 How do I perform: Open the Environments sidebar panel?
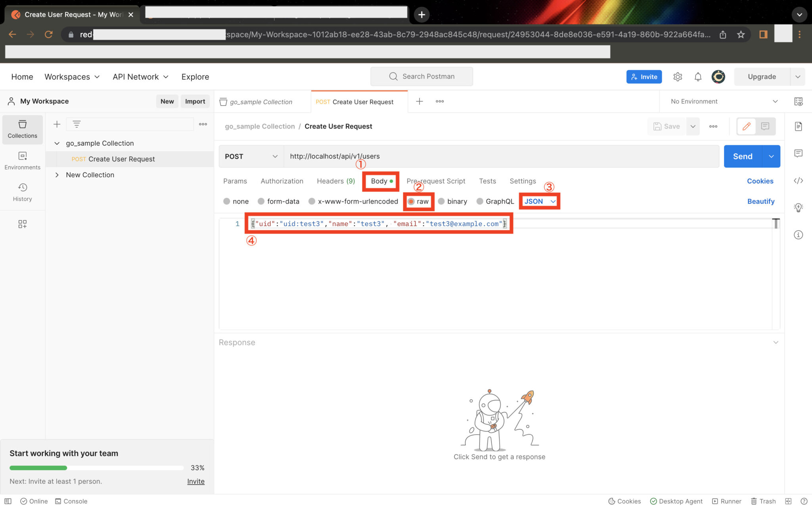tap(22, 160)
